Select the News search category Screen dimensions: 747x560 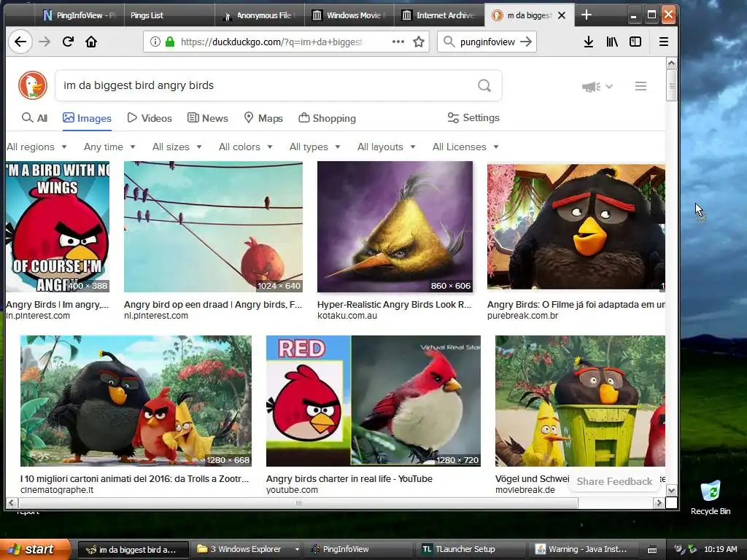click(x=208, y=118)
